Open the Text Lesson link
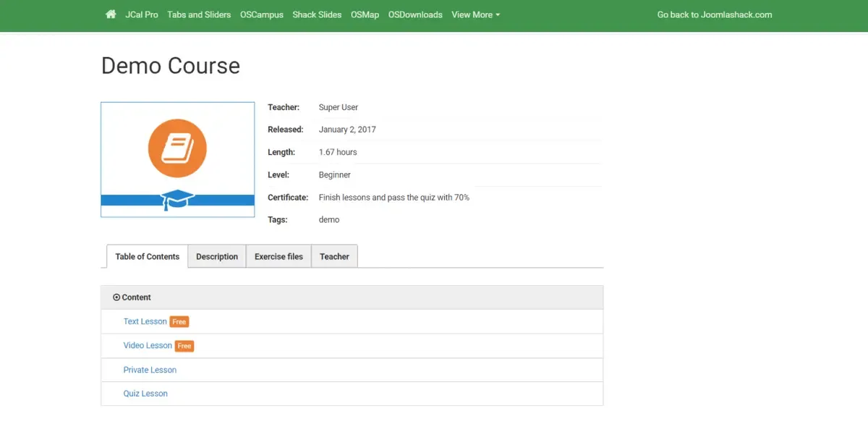Screen dimensions: 868x427 [145, 321]
